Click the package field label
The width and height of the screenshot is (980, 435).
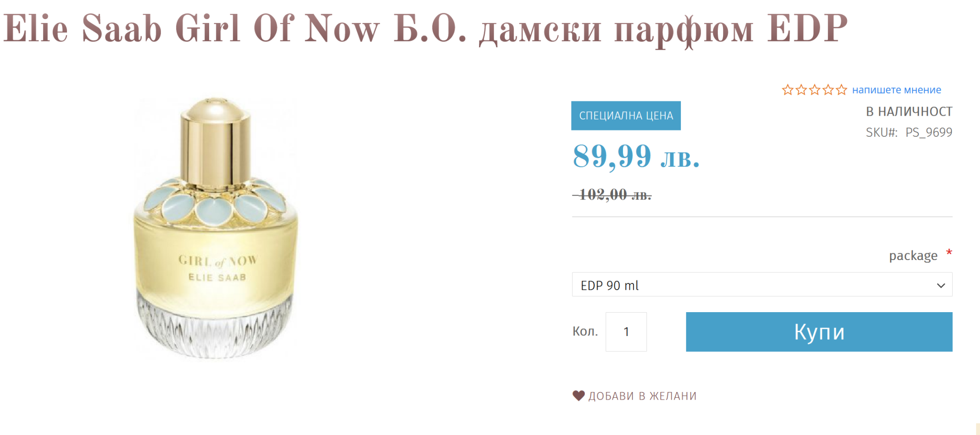pos(913,256)
